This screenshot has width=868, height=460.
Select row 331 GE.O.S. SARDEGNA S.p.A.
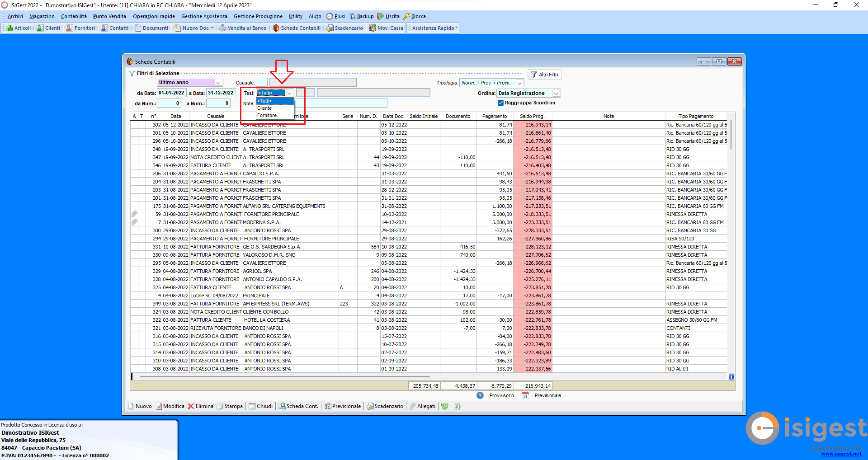click(x=429, y=247)
